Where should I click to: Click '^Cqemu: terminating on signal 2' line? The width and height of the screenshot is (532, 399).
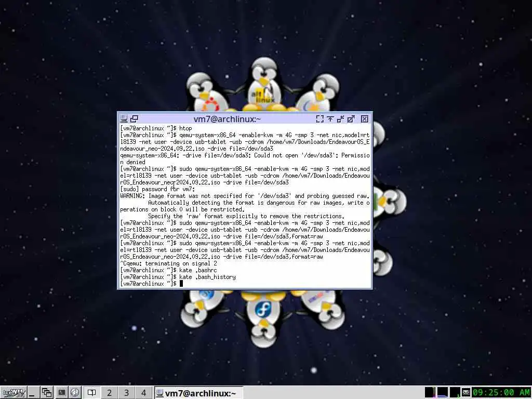169,263
